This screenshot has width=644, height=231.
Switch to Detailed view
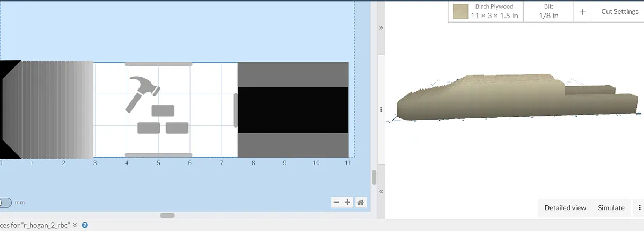[x=565, y=207]
